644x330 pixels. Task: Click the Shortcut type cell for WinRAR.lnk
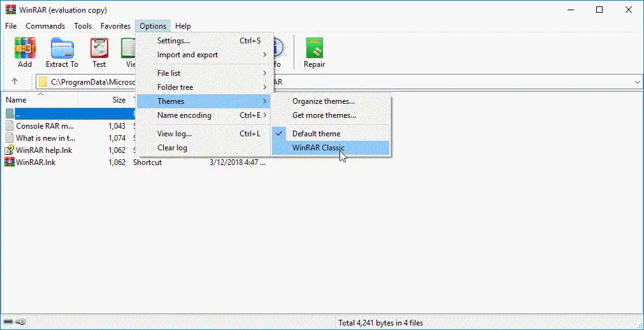(x=147, y=162)
